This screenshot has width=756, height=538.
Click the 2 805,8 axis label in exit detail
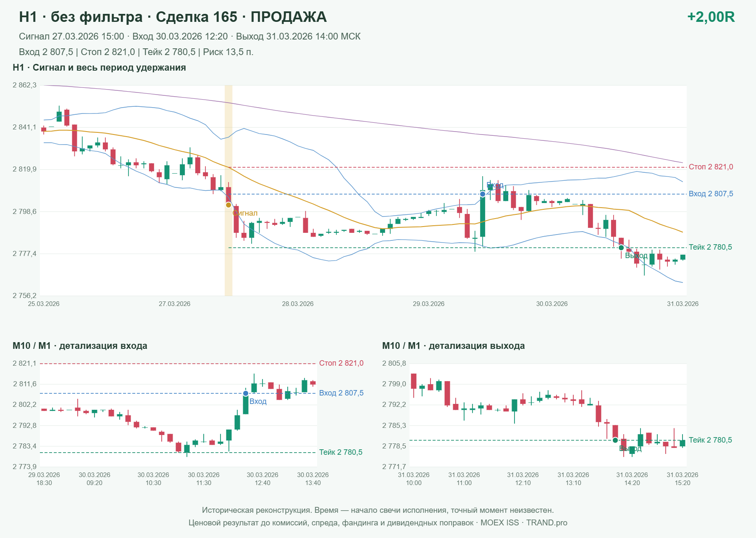pyautogui.click(x=394, y=364)
